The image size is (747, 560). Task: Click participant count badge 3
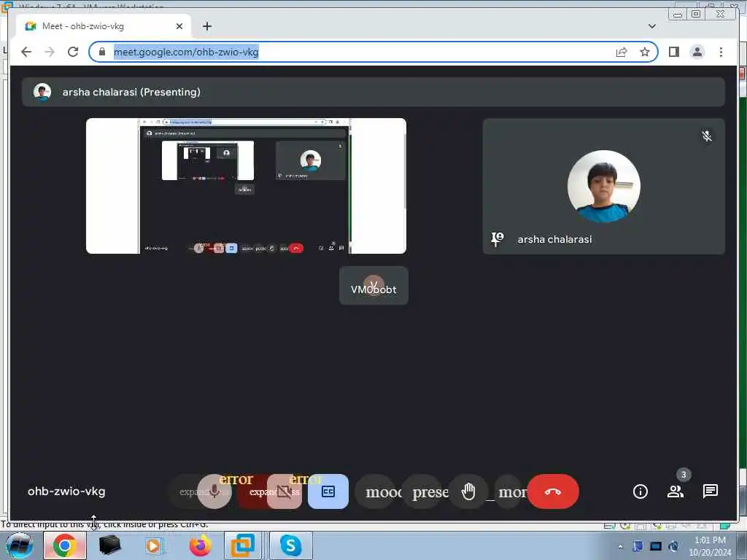pos(684,474)
